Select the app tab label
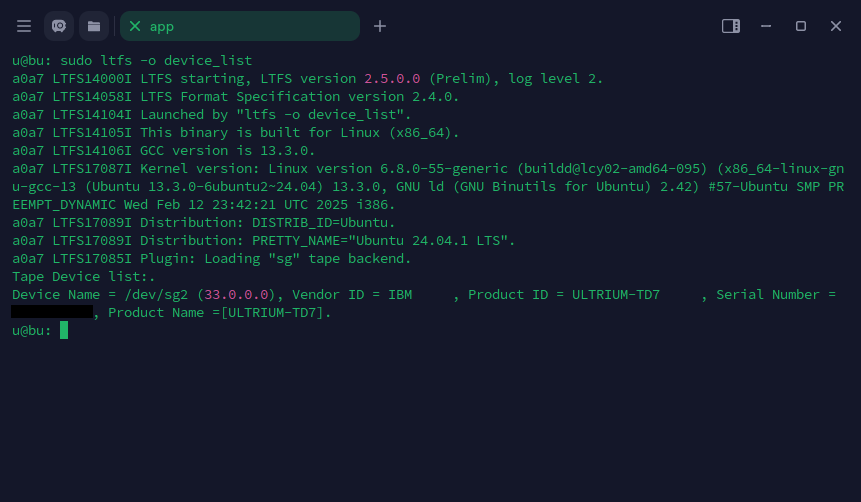861x502 pixels. [x=161, y=26]
